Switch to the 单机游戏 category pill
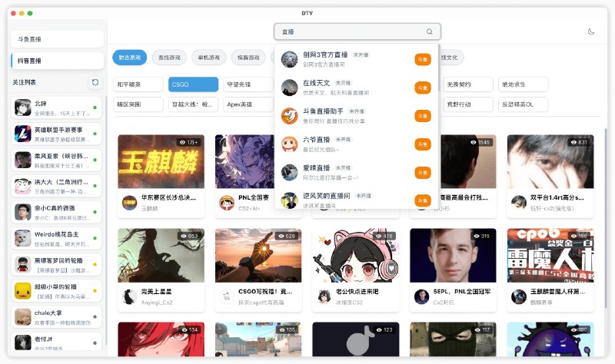 (x=209, y=58)
